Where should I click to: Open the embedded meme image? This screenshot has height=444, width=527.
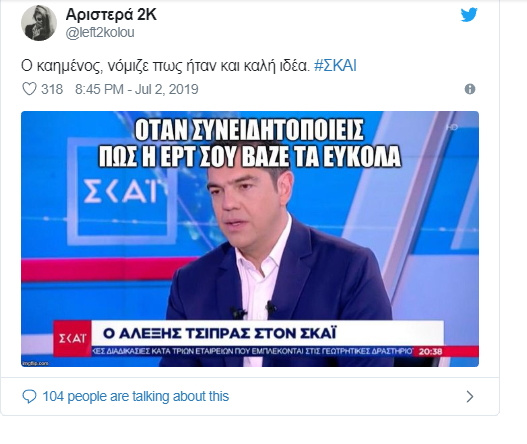[x=250, y=239]
